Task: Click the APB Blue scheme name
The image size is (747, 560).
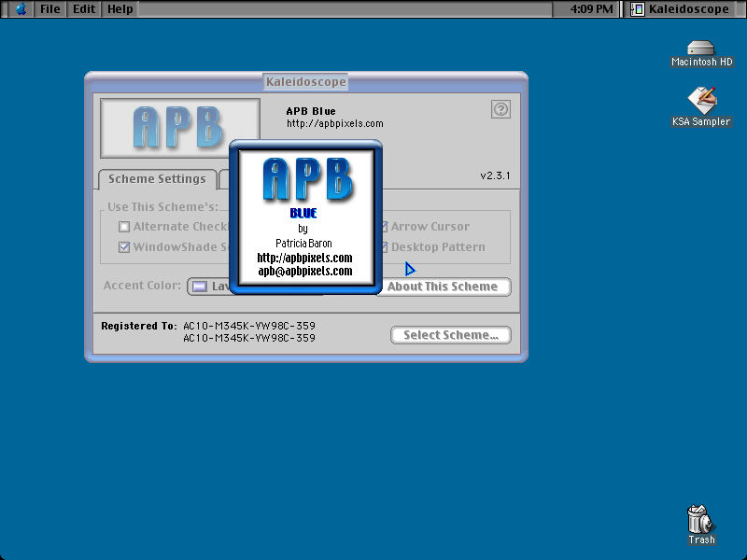Action: tap(311, 111)
